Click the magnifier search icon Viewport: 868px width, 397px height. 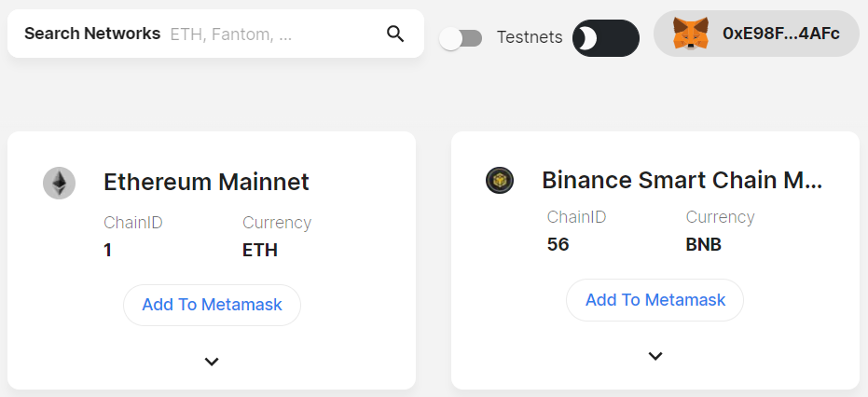pyautogui.click(x=395, y=34)
